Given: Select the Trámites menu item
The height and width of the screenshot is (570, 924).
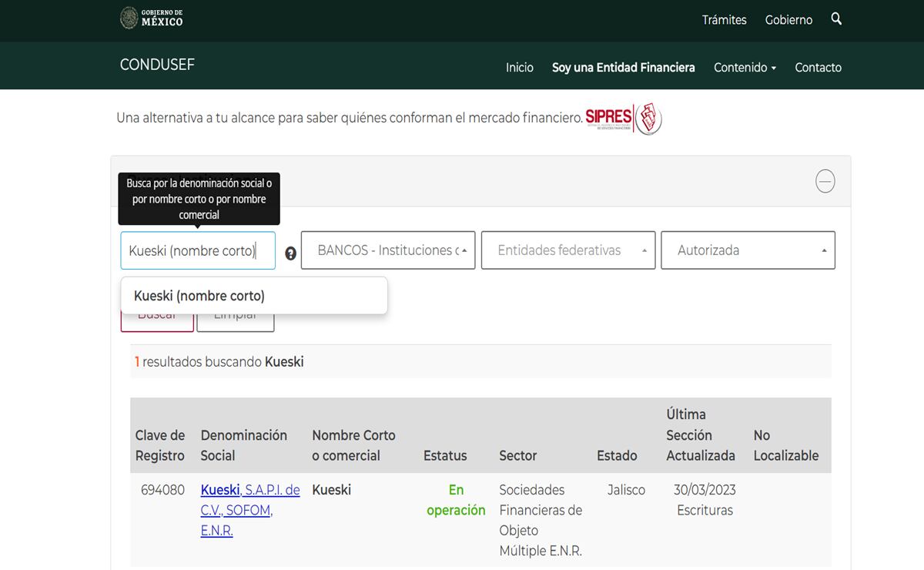Looking at the screenshot, I should click(724, 20).
